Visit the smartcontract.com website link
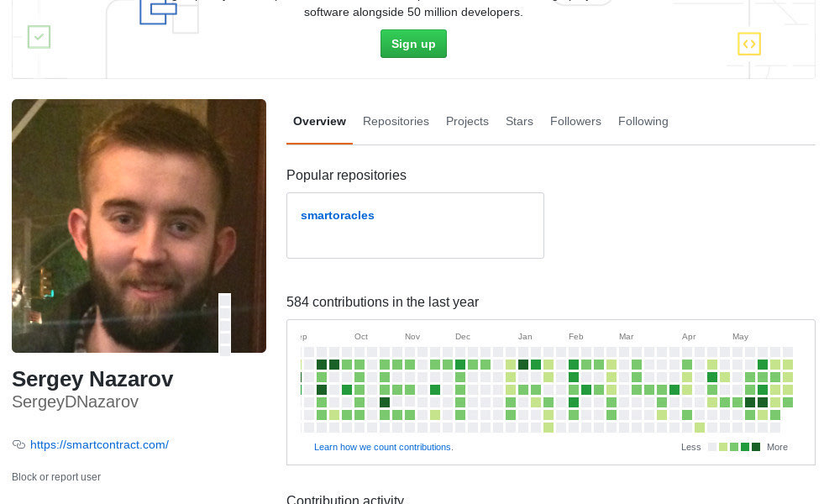This screenshot has width=824, height=504. [99, 445]
